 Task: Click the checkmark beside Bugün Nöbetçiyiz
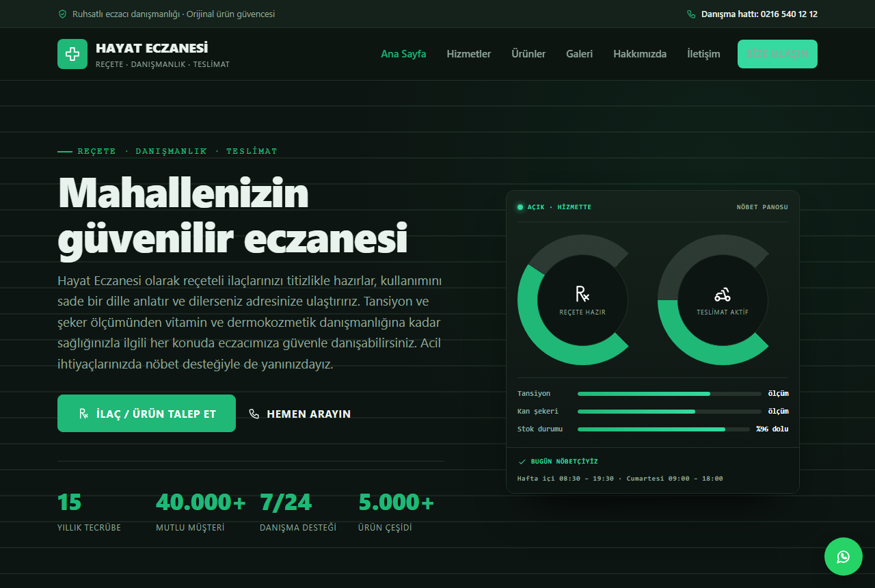[x=522, y=462]
